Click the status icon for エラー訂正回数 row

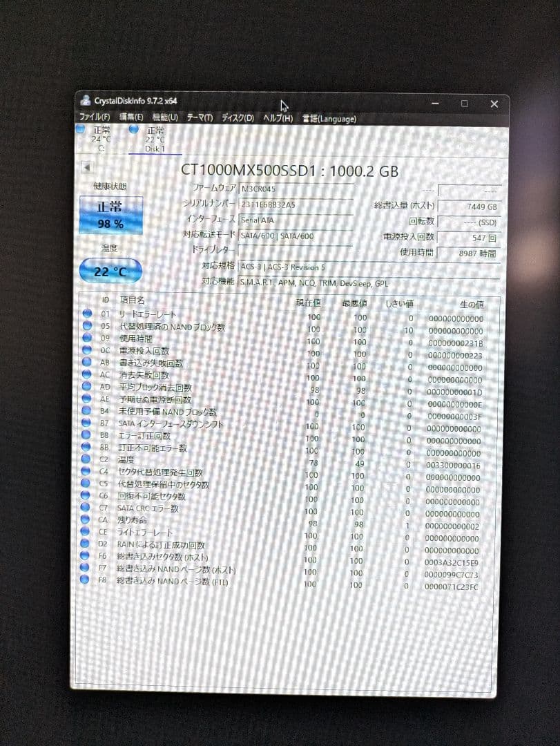(86, 434)
